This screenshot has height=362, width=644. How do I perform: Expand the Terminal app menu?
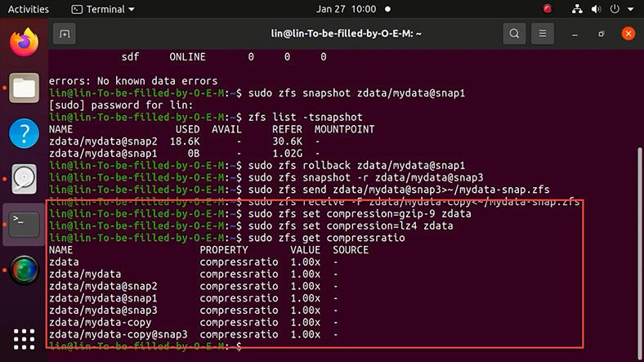coord(103,9)
